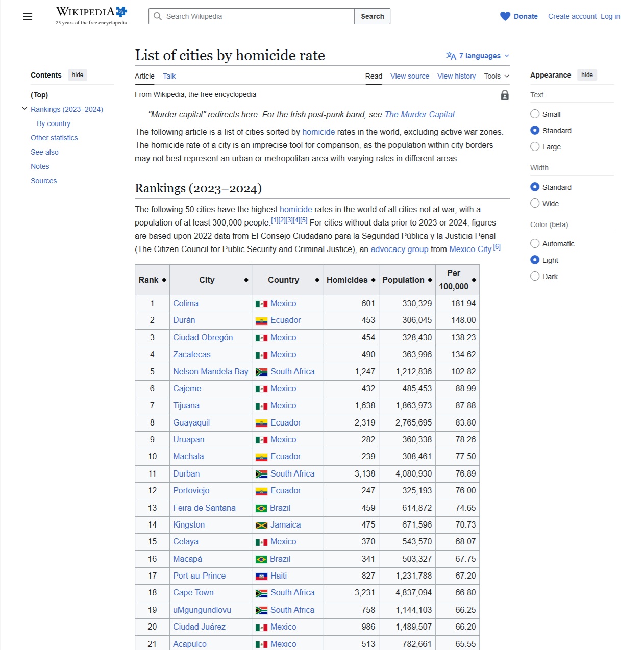The height and width of the screenshot is (650, 644).
Task: Click the search magnifier icon
Action: pyautogui.click(x=158, y=16)
